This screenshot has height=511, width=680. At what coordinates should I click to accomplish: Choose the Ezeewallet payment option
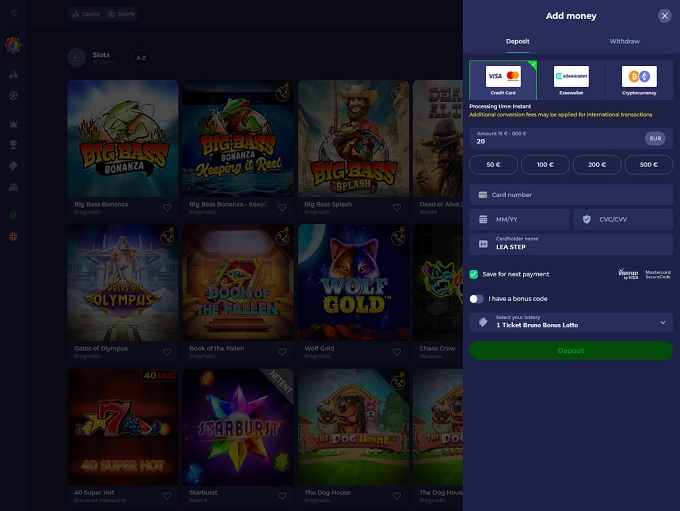[x=571, y=80]
